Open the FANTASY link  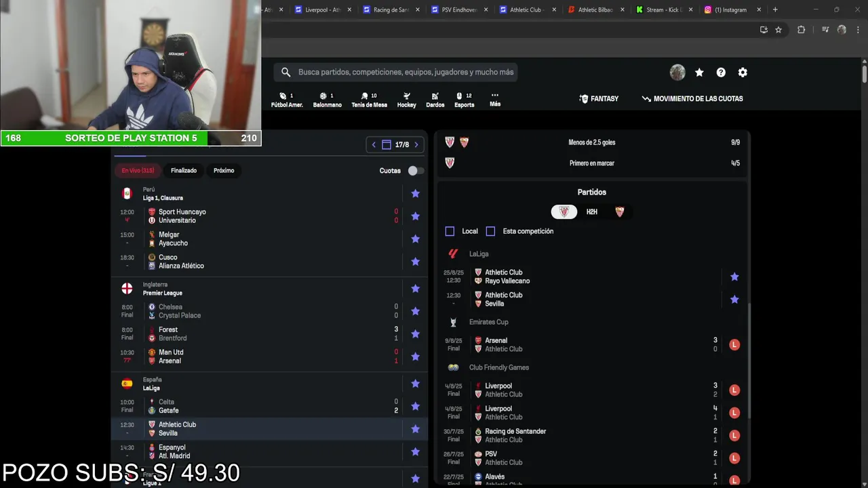pos(599,99)
